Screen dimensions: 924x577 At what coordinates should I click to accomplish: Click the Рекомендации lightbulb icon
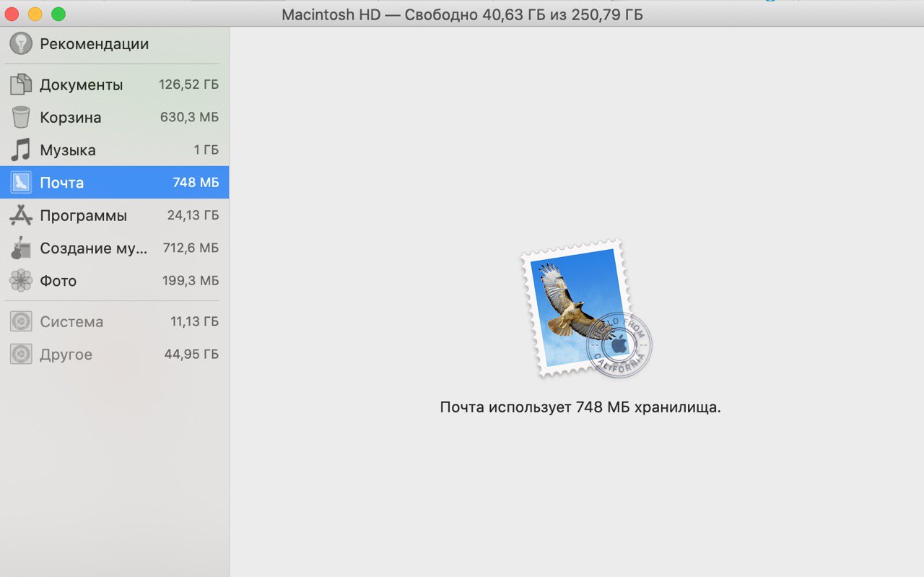tap(21, 43)
